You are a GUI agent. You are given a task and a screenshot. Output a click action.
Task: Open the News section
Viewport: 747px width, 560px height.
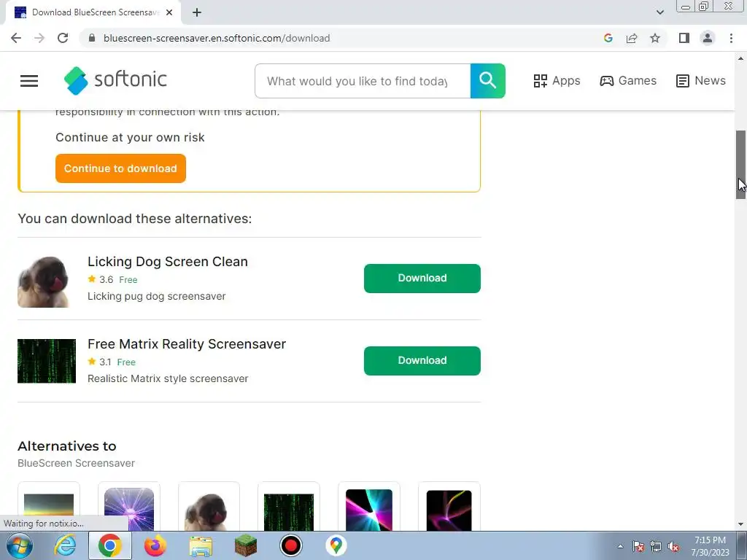coord(701,80)
